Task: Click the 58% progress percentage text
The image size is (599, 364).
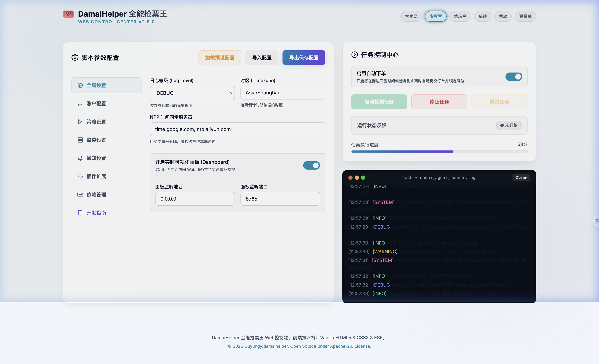Action: click(522, 145)
